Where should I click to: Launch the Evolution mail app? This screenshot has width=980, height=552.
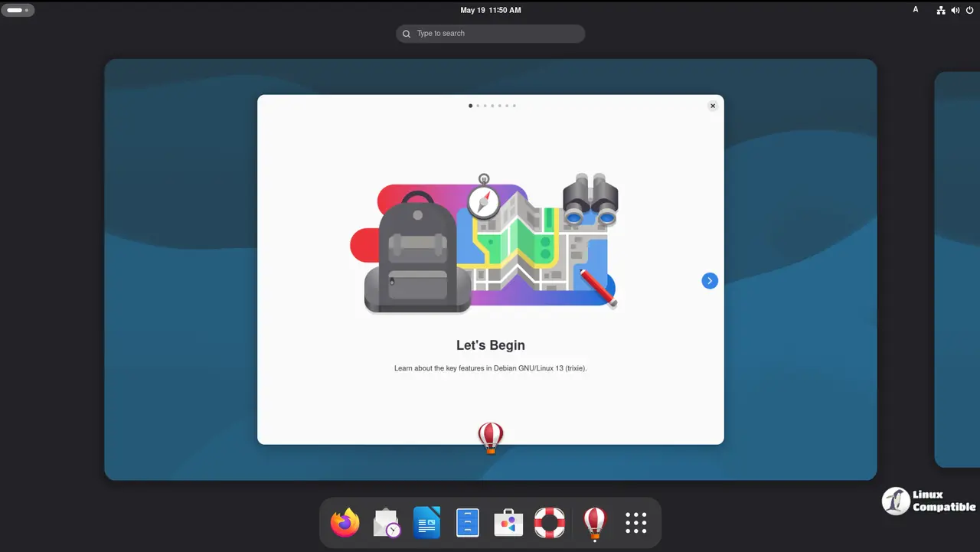(385, 522)
